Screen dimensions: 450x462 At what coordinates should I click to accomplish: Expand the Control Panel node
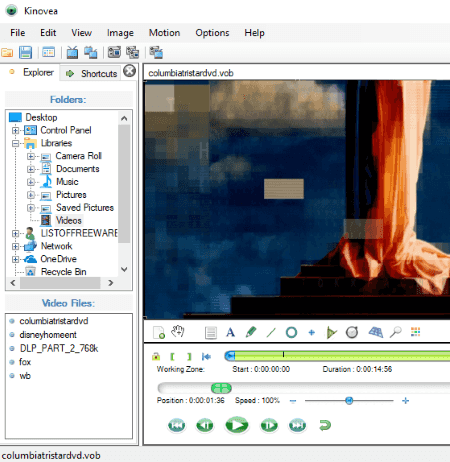pyautogui.click(x=15, y=130)
